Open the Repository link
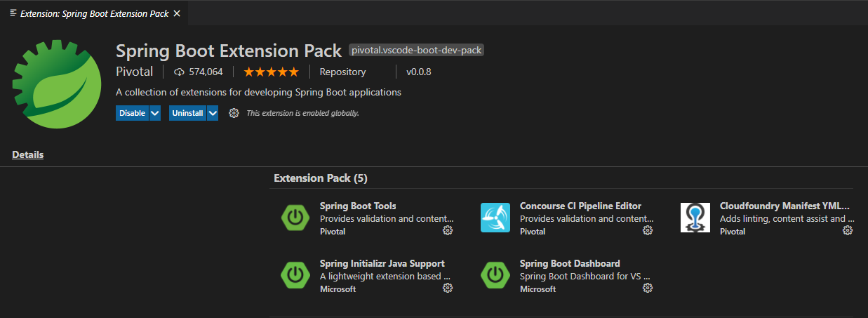The width and height of the screenshot is (868, 318). [x=342, y=72]
